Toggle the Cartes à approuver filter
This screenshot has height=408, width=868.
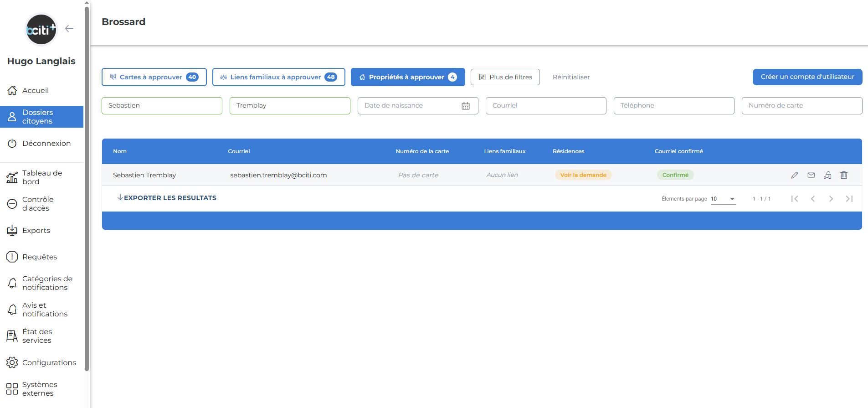(x=154, y=77)
